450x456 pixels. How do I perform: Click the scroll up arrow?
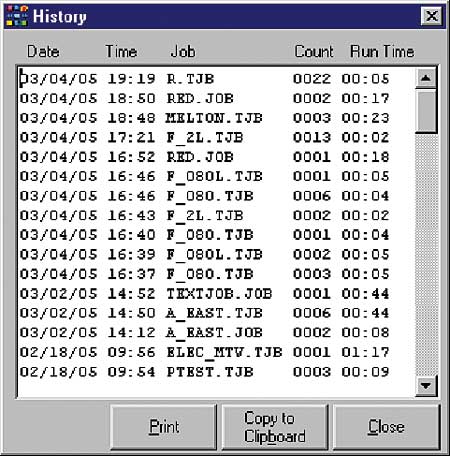pos(425,78)
